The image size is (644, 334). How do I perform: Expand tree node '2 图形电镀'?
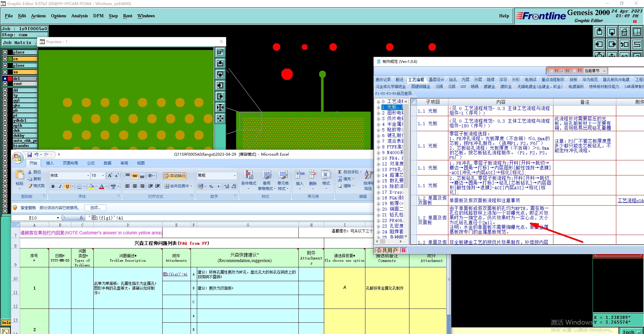click(x=379, y=113)
